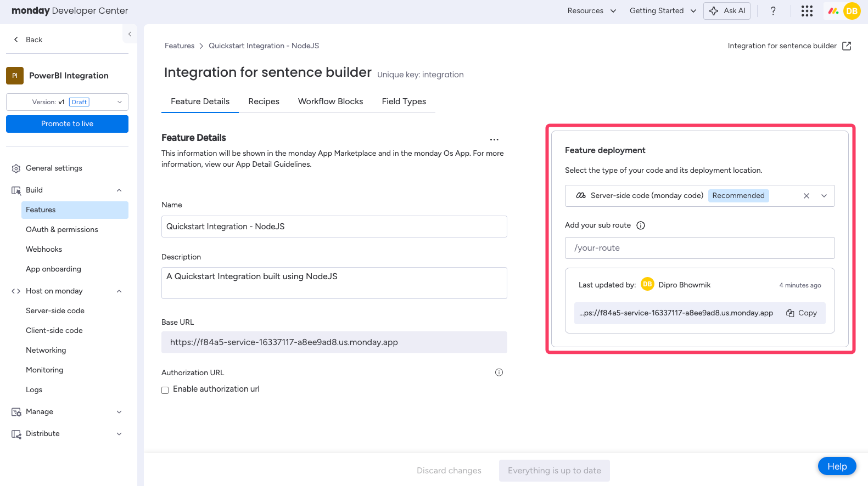The width and height of the screenshot is (868, 486).
Task: Collapse the Host on monday chevron
Action: (119, 291)
